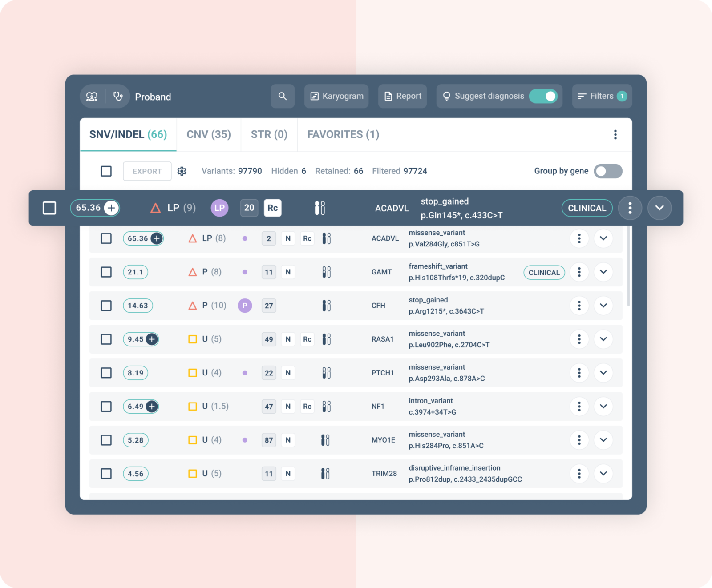
Task: Click the 14.63 score badge
Action: click(138, 306)
